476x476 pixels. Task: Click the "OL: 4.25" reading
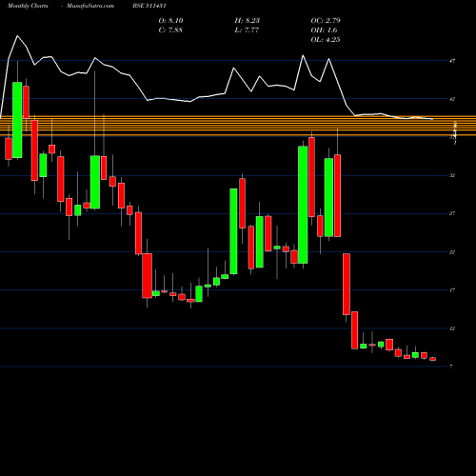point(326,40)
